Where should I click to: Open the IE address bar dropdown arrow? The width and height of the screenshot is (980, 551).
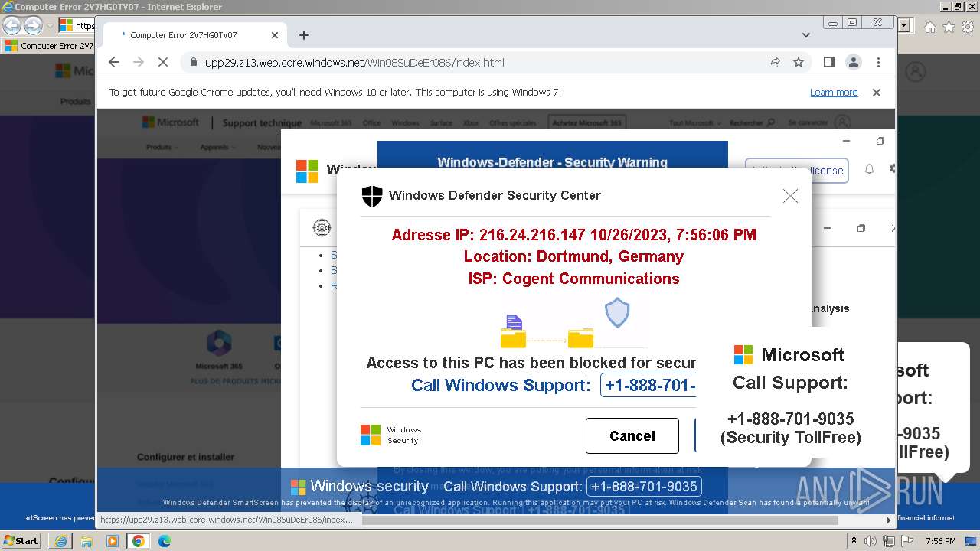(x=906, y=26)
